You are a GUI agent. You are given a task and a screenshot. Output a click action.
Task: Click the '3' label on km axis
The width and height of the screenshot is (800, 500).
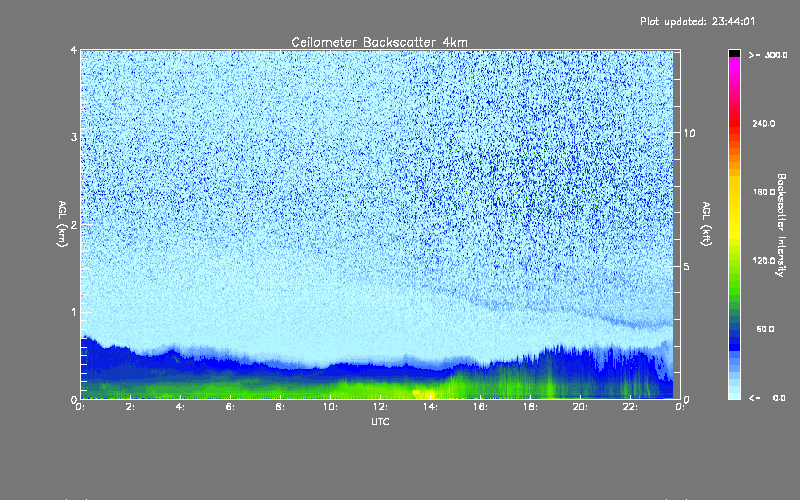[x=74, y=137]
